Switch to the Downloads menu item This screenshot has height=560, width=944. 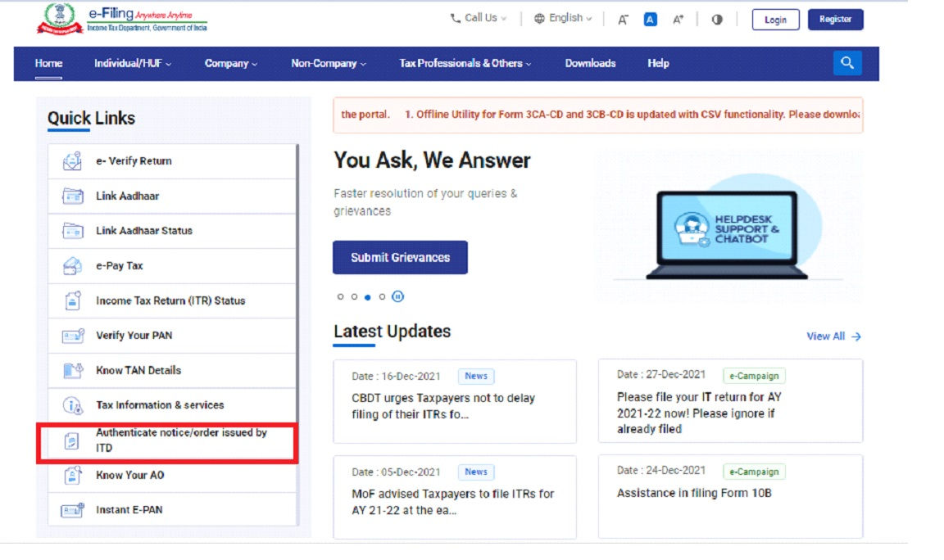pos(589,62)
